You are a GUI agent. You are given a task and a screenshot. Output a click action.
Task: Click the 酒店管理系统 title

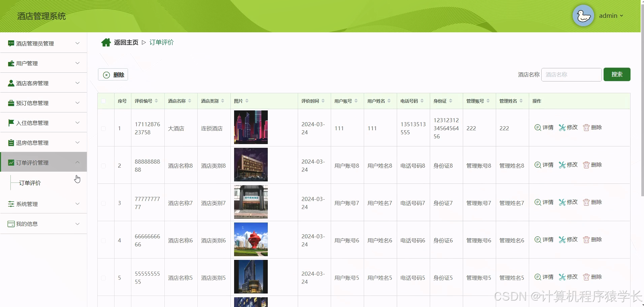[41, 16]
